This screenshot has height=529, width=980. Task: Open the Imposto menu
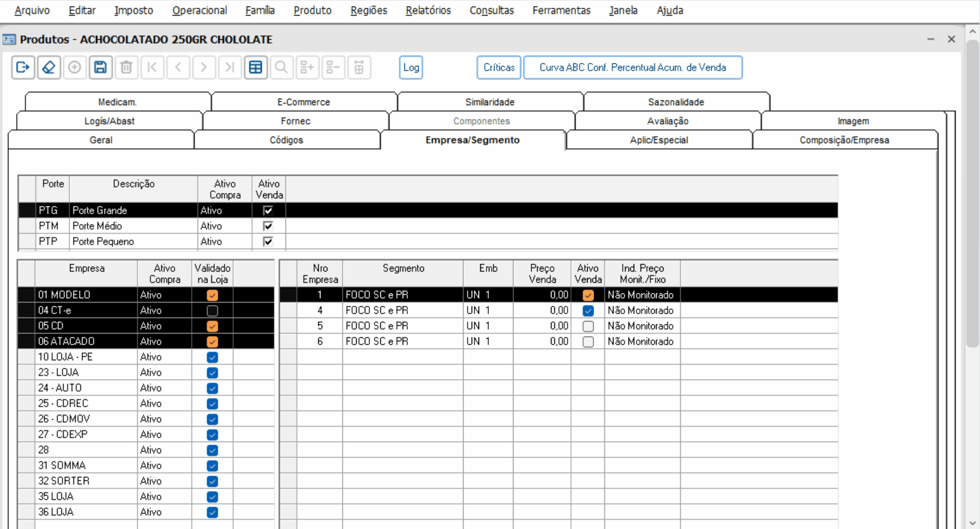click(134, 10)
